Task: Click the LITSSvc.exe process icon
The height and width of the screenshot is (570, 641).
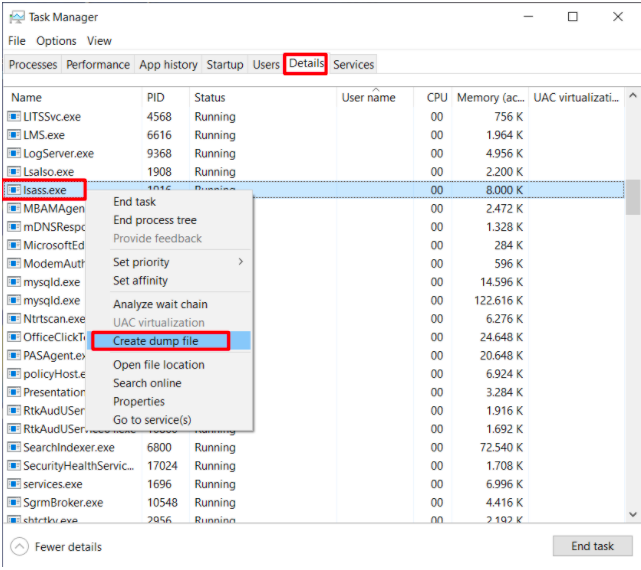Action: point(14,117)
